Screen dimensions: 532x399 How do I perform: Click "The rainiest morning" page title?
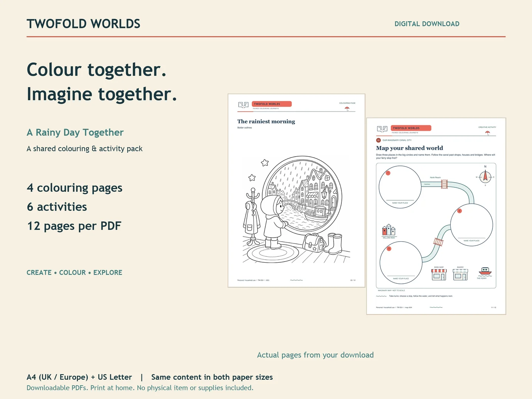(266, 122)
